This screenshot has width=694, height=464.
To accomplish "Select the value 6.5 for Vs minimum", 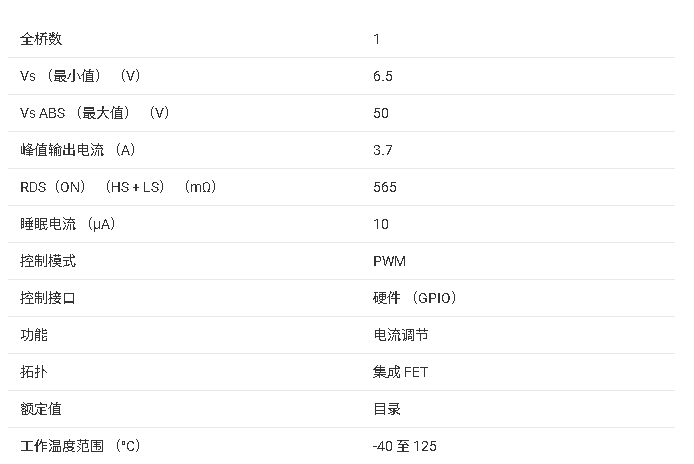I will 383,76.
